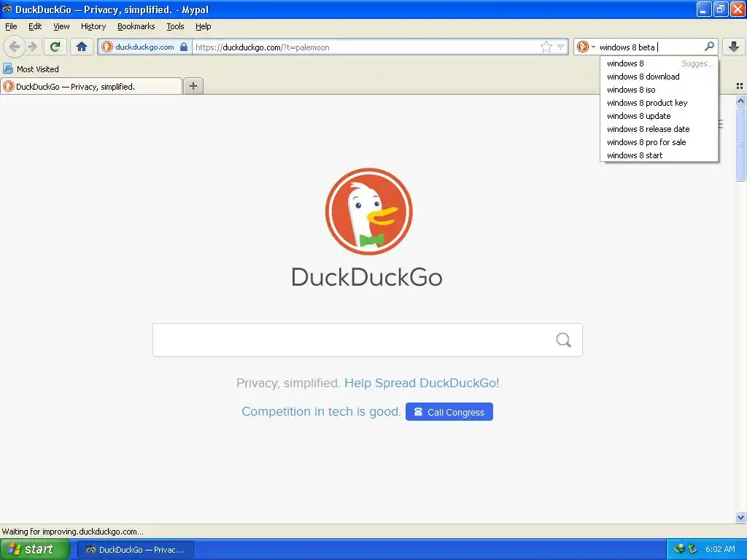Choose suggestion "windows 8 update"
Screen dimensions: 747x560
[x=659, y=116]
